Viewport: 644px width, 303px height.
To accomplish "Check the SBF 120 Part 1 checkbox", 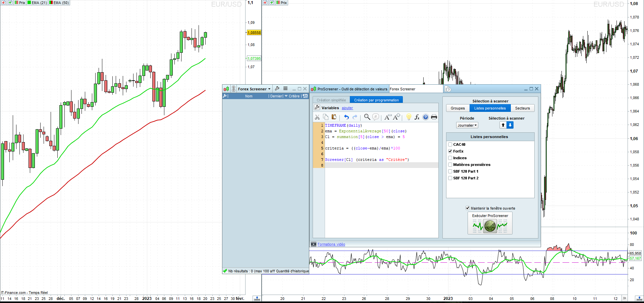I will [450, 171].
